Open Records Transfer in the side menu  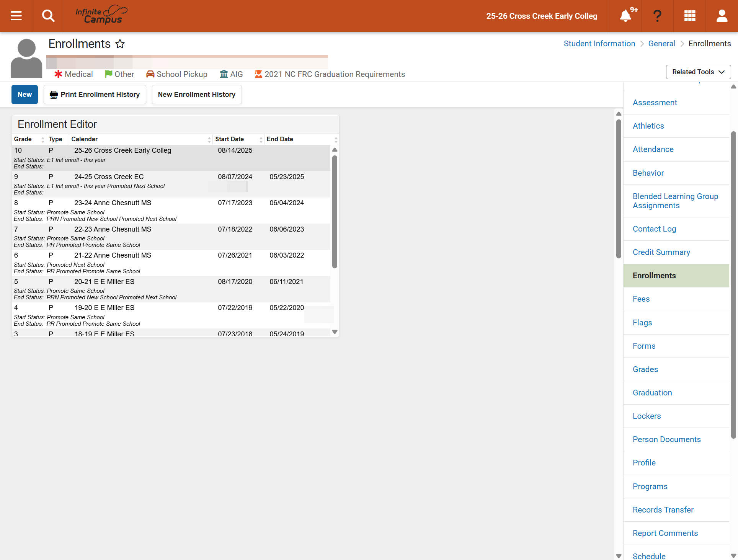tap(676, 510)
